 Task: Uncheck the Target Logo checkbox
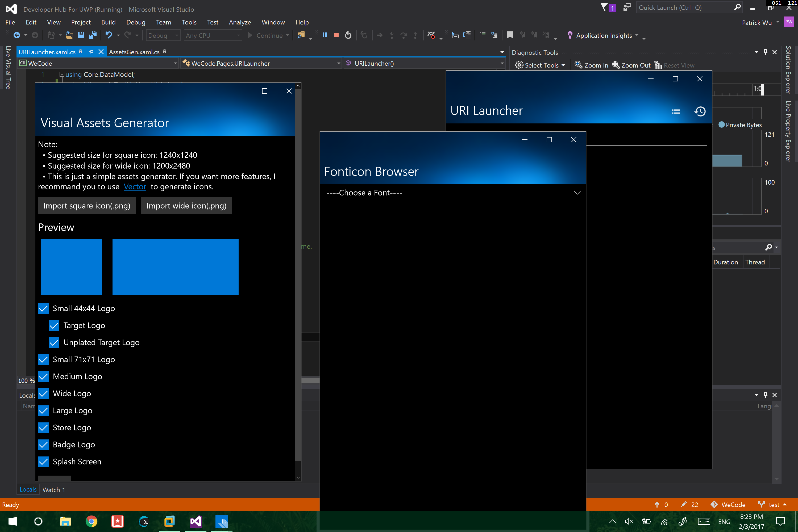point(54,325)
